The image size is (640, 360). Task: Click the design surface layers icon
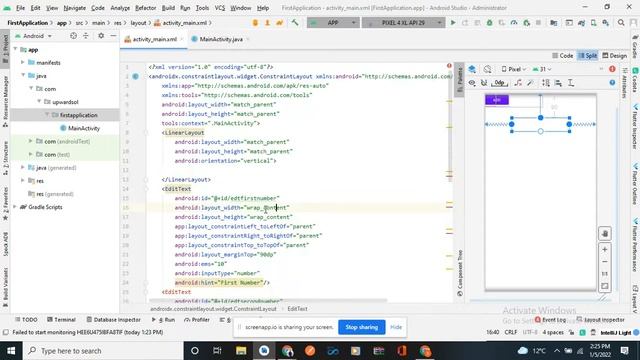click(472, 69)
